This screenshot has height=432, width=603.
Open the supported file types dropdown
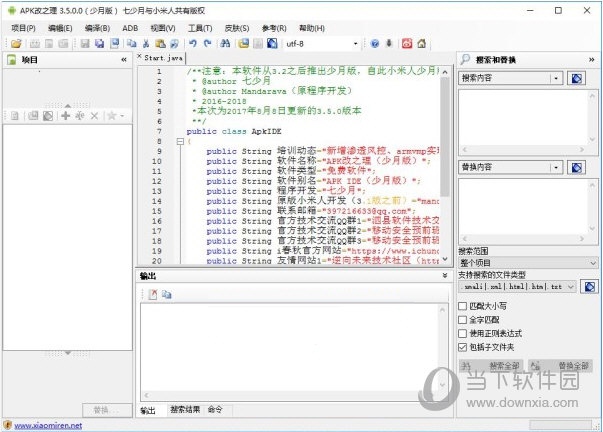[571, 287]
